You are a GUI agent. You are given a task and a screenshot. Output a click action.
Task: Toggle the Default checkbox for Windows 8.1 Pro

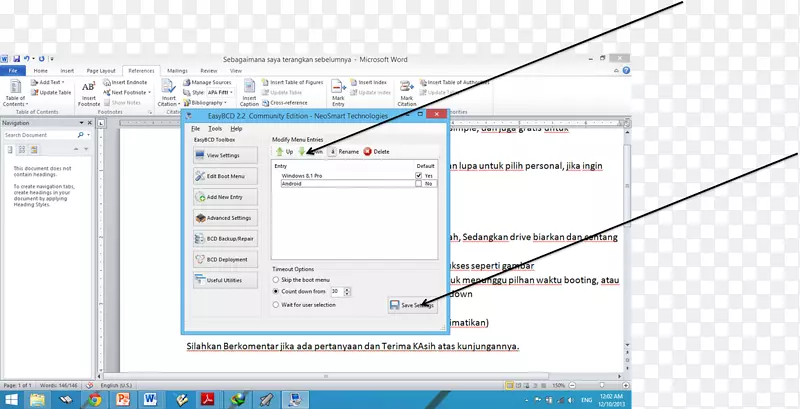pyautogui.click(x=418, y=175)
